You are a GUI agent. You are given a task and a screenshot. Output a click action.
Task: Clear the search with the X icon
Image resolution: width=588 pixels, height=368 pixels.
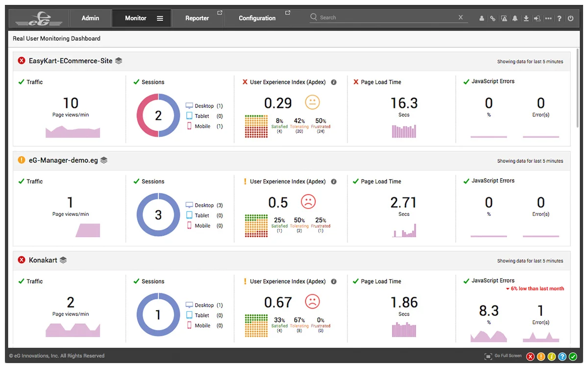coord(461,17)
